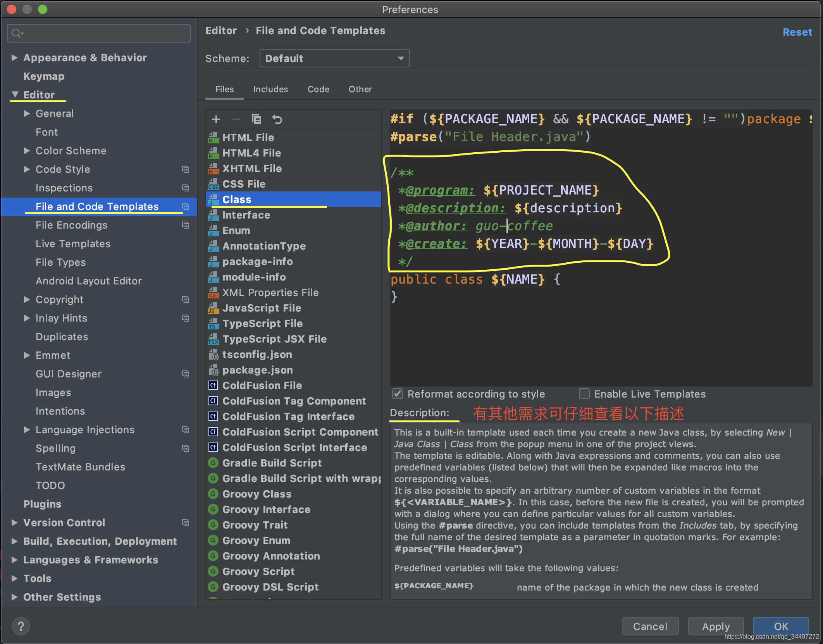
Task: Switch to the Includes tab
Action: tap(270, 90)
